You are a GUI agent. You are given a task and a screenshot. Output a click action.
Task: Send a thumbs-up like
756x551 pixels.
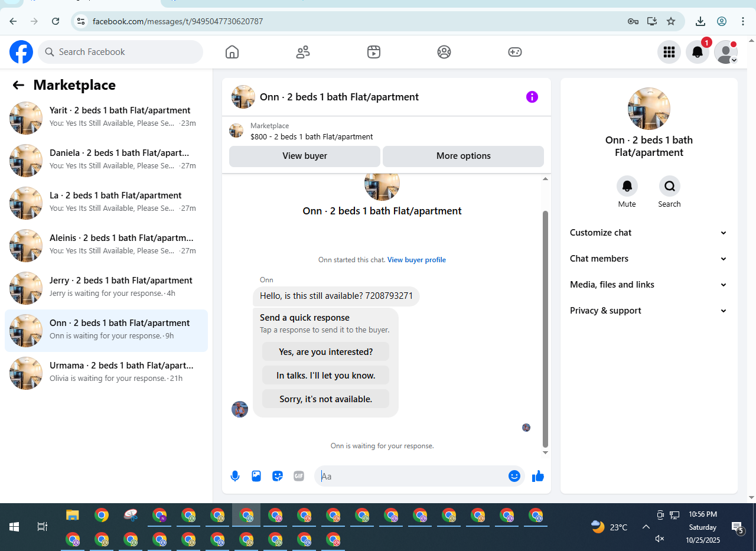tap(537, 476)
